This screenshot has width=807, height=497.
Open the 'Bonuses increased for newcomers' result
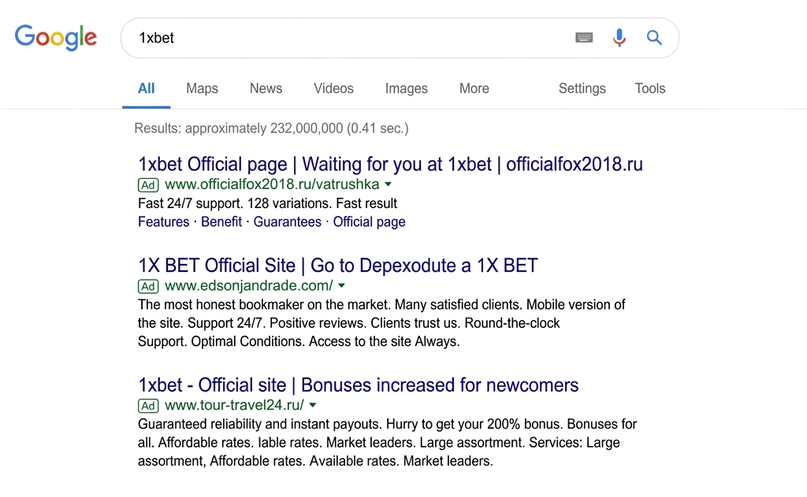tap(358, 385)
